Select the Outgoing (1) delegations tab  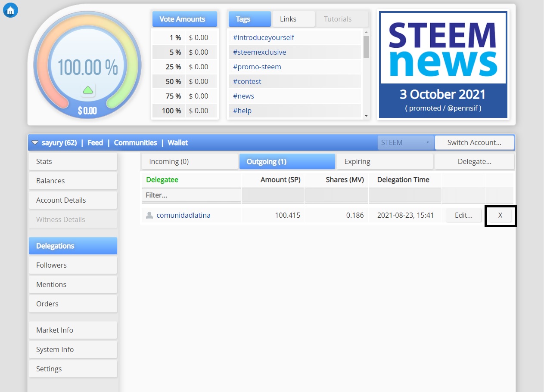coord(287,161)
